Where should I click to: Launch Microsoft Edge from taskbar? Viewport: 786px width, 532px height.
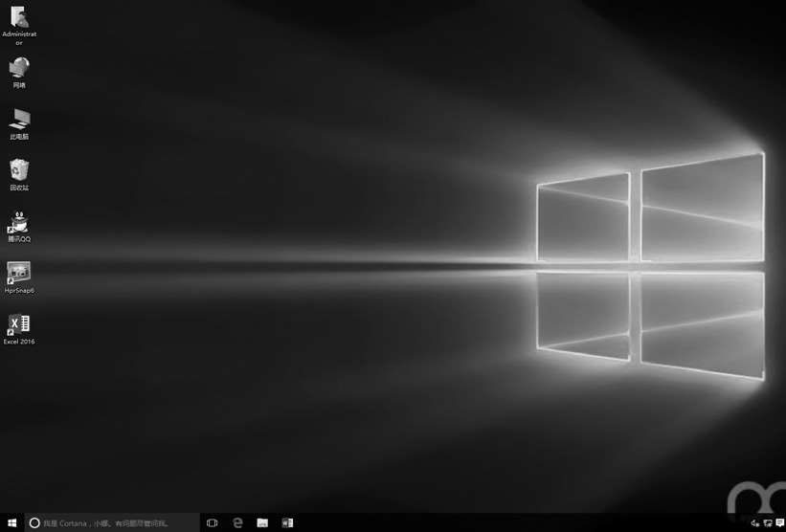(237, 523)
